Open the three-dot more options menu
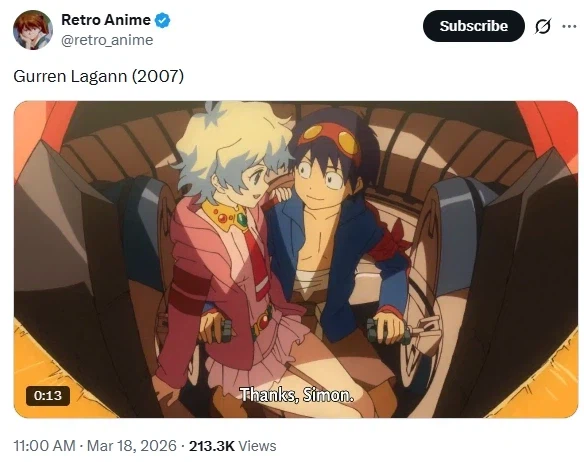Screen dimensions: 584x462 [x=569, y=26]
